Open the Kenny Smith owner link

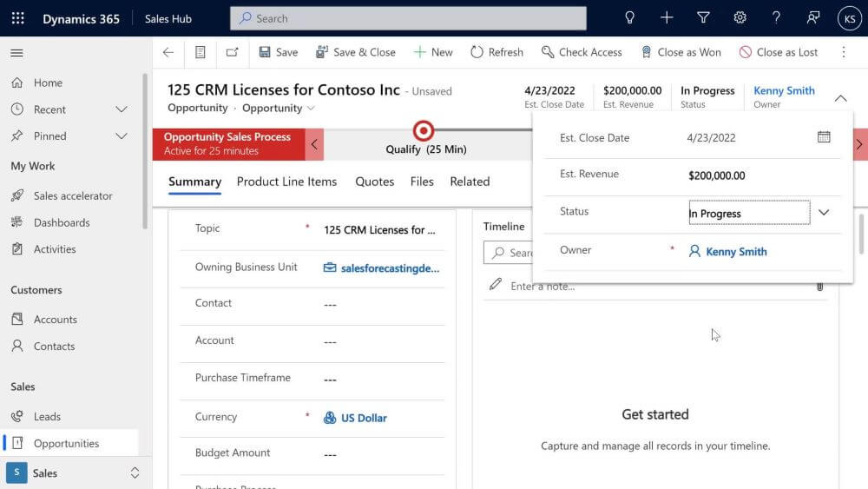736,252
